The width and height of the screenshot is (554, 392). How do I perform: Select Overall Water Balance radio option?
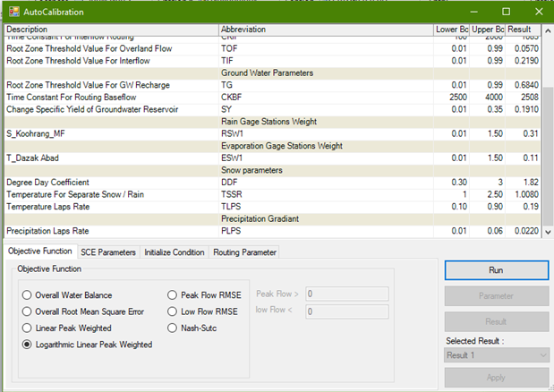point(28,295)
